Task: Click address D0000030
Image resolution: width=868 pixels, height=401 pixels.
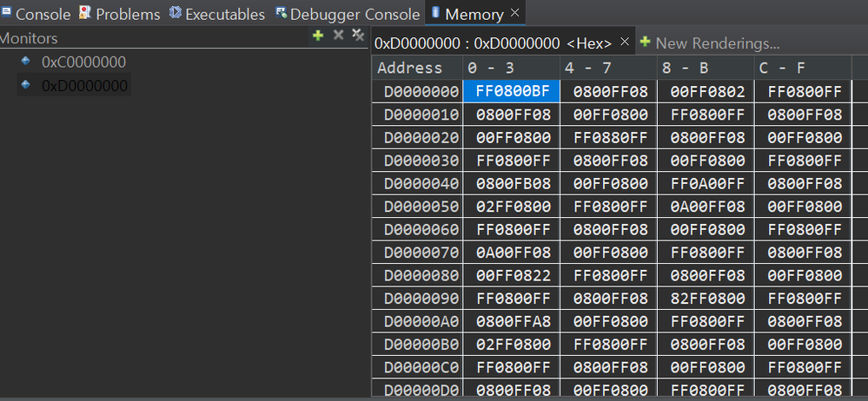Action: click(x=417, y=161)
